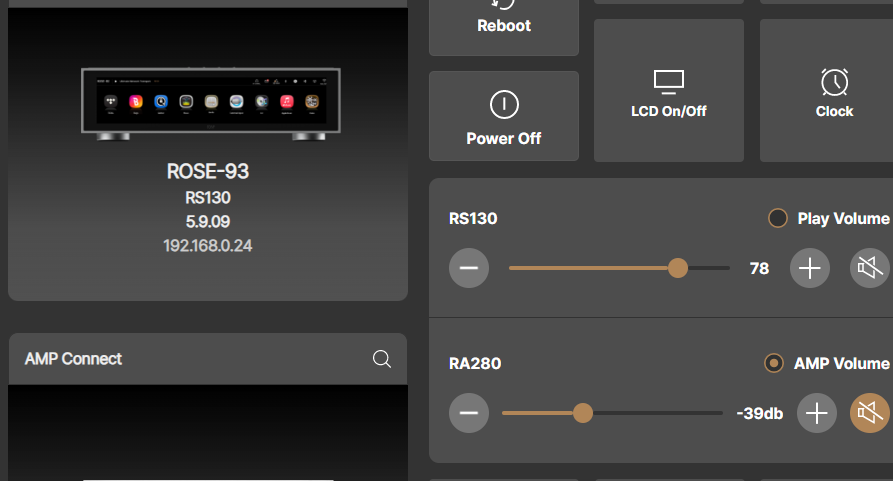Decrease RS130 volume with minus button
Screen dimensions: 893x481
tap(469, 268)
